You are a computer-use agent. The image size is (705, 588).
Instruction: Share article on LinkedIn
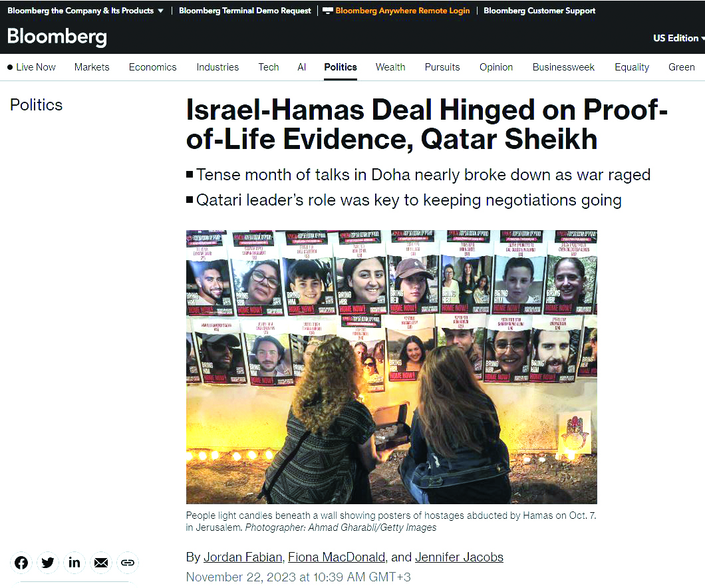coord(74,562)
